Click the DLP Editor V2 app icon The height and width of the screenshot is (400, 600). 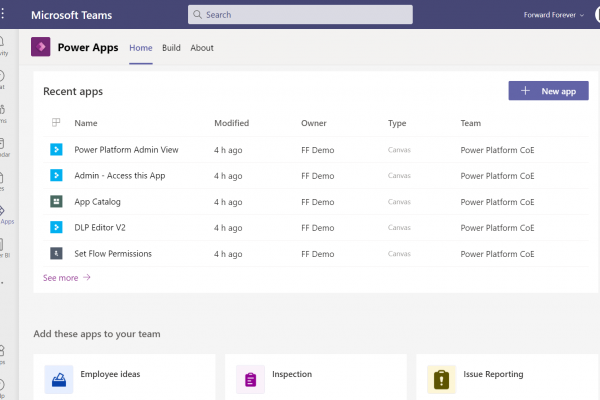click(56, 227)
